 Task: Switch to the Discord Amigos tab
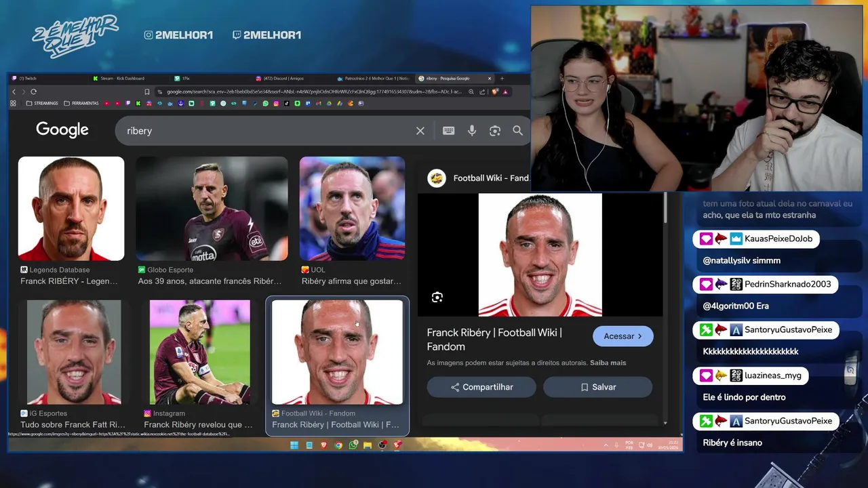292,79
